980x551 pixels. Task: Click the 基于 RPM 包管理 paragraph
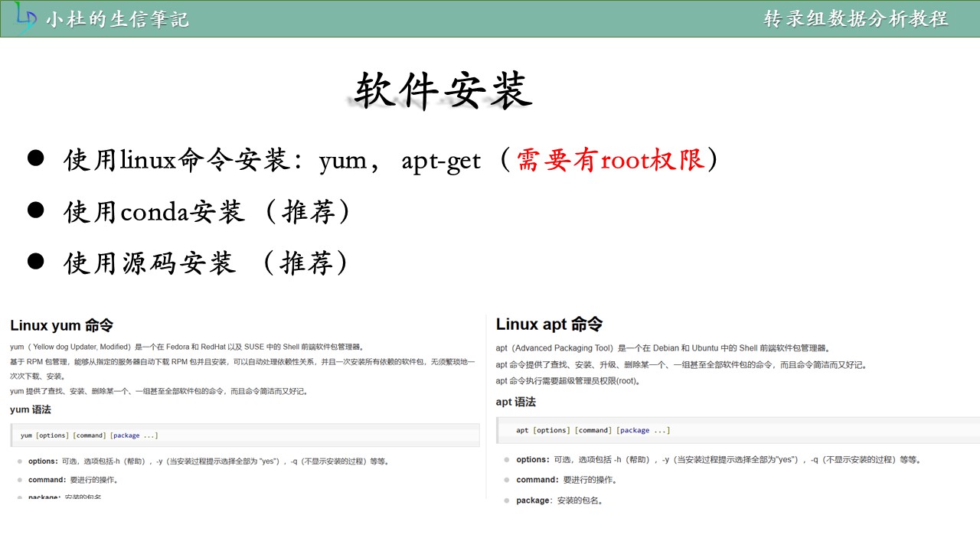pyautogui.click(x=242, y=369)
